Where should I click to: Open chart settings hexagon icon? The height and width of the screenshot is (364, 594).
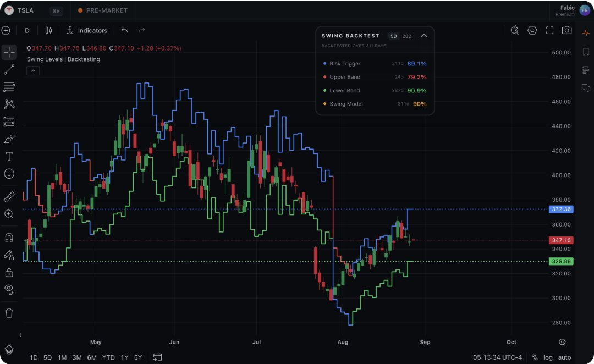pos(532,30)
